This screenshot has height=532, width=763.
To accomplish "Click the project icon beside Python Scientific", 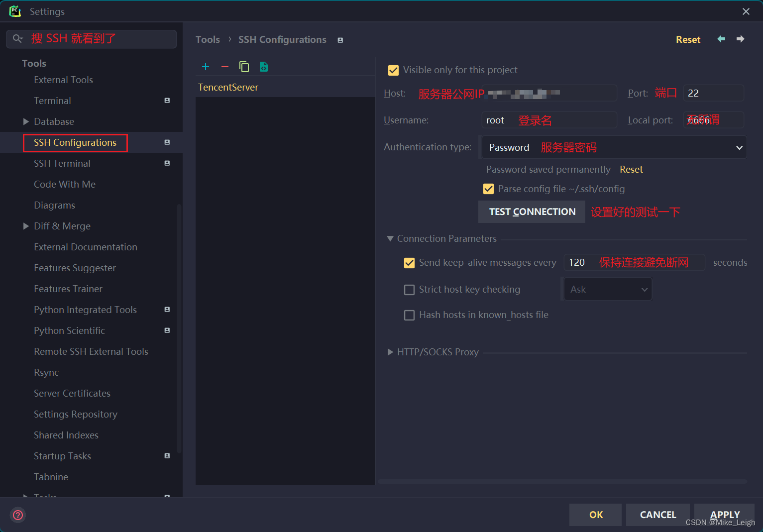I will click(167, 330).
